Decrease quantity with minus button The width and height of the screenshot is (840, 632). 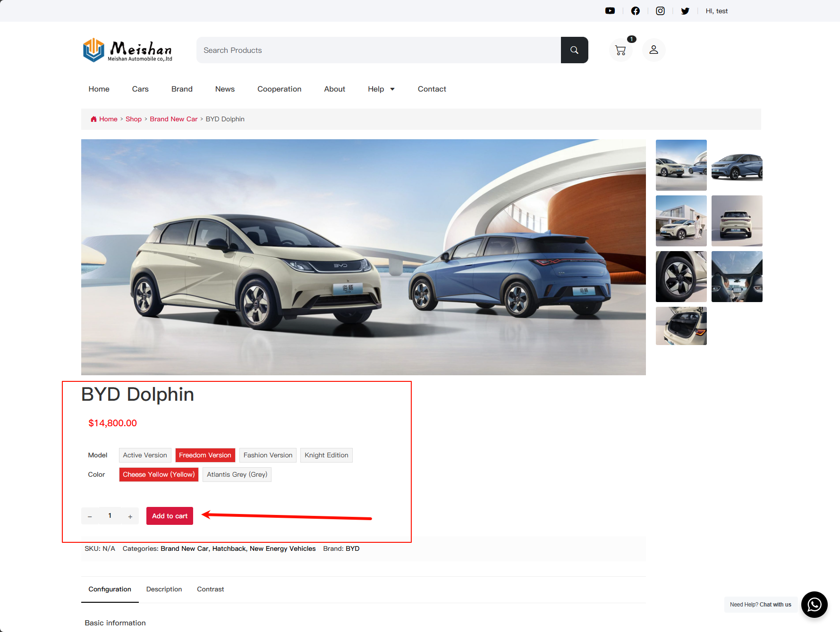90,516
